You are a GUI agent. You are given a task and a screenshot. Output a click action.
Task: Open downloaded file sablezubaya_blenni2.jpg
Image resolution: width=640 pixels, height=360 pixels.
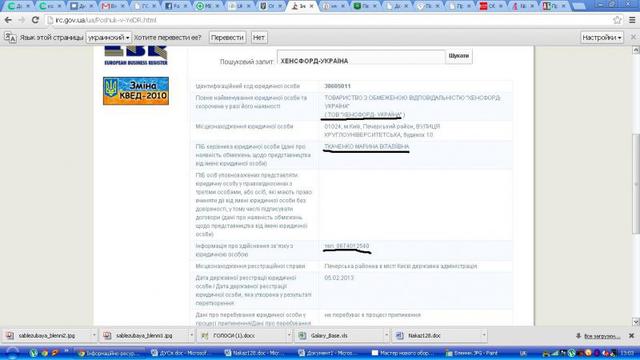point(46,336)
